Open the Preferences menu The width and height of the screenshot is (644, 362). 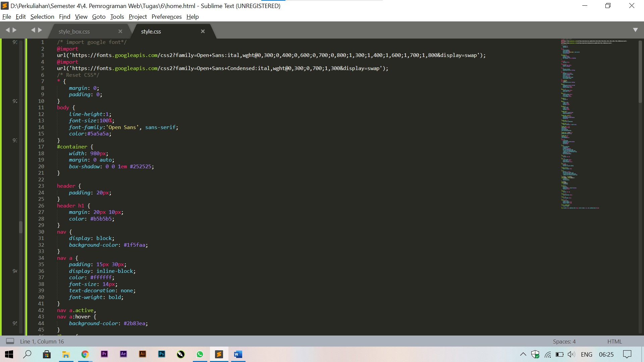[x=166, y=16]
